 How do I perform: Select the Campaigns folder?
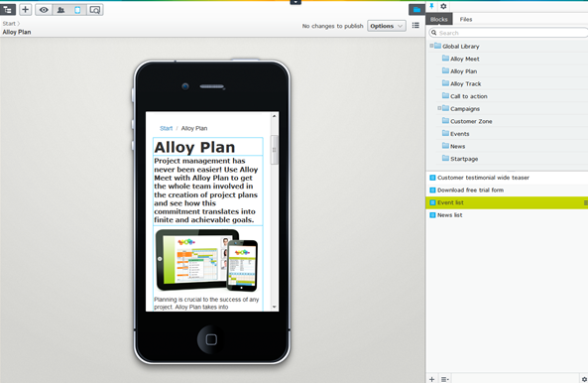[465, 108]
